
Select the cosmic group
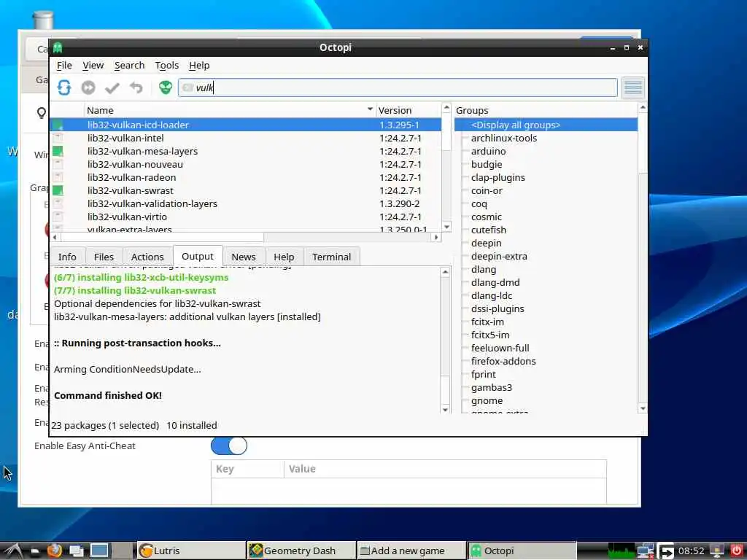(x=487, y=217)
